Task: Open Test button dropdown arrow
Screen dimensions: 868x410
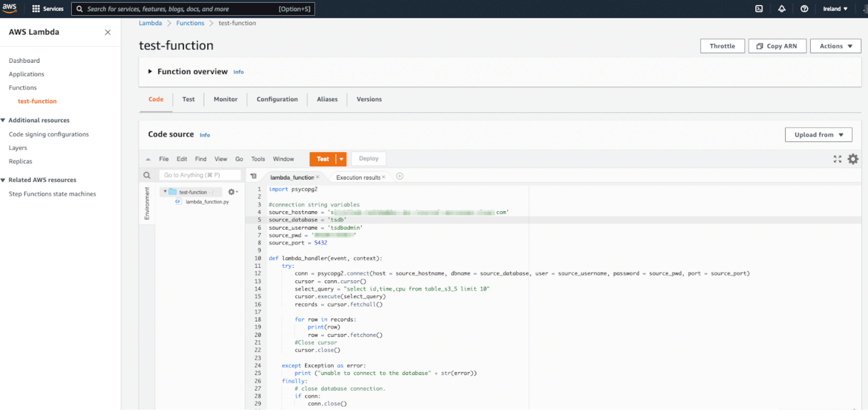Action: click(x=341, y=159)
